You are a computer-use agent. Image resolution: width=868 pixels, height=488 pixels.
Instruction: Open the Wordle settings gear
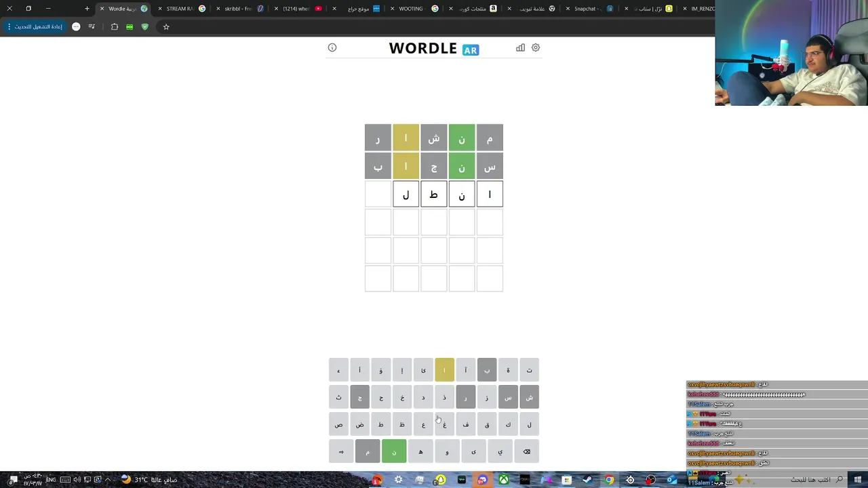(x=536, y=47)
